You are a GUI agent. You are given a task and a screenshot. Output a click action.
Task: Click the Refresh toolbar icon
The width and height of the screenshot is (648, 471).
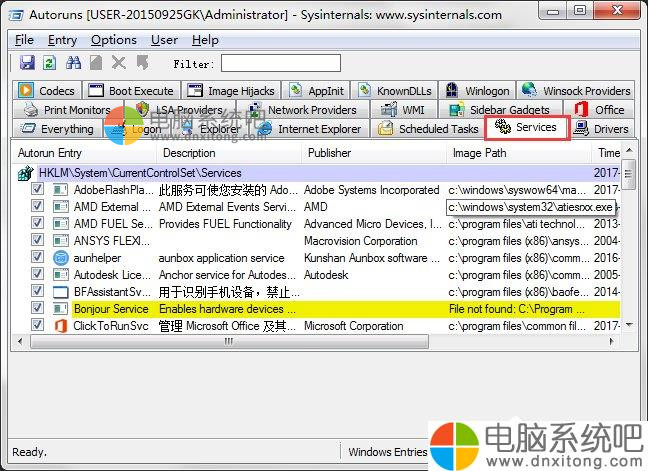tap(50, 63)
